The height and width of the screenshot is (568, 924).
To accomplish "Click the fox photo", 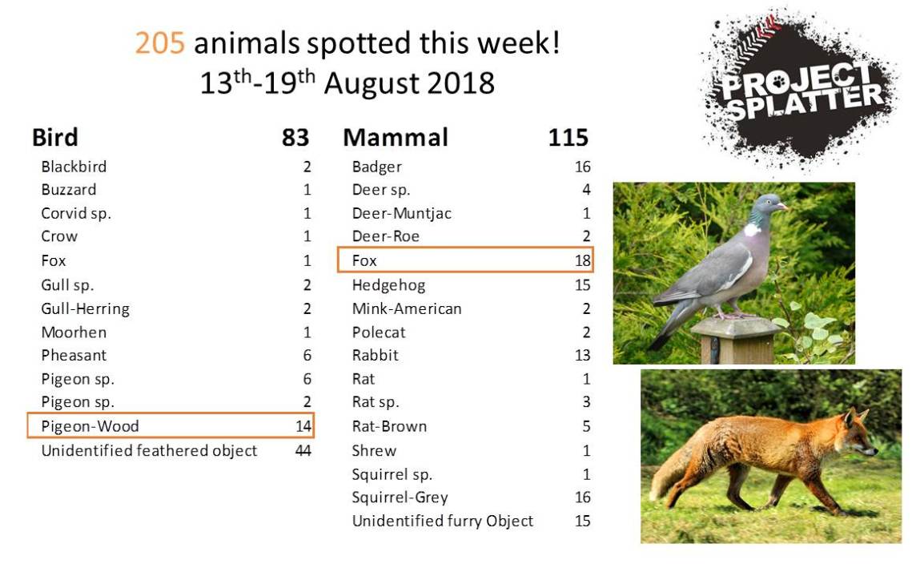I will pyautogui.click(x=770, y=456).
